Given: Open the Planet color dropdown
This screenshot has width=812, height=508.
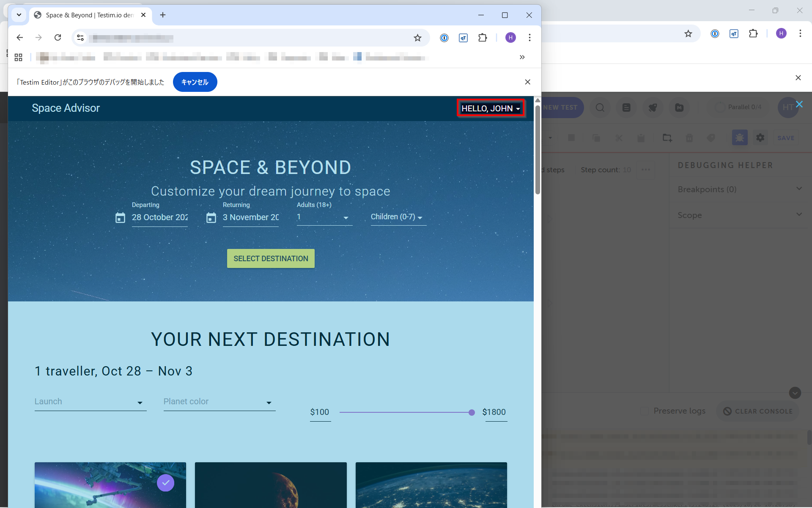Looking at the screenshot, I should pos(219,402).
